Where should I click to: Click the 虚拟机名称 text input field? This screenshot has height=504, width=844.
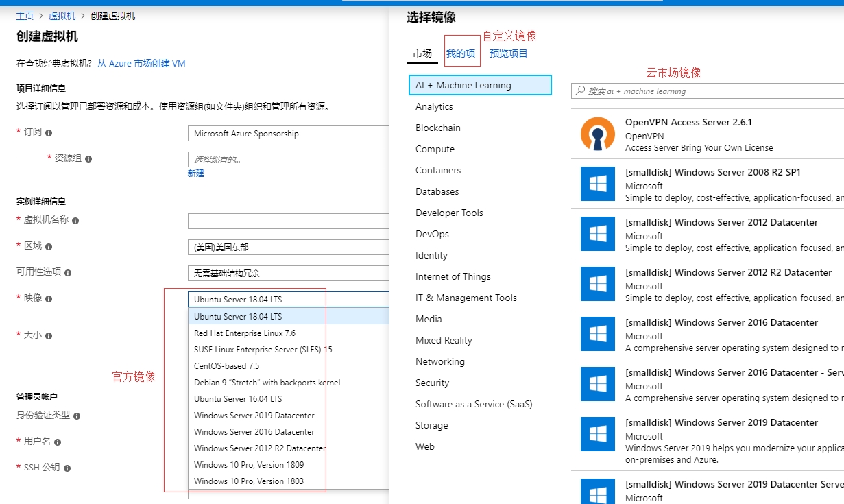click(288, 221)
